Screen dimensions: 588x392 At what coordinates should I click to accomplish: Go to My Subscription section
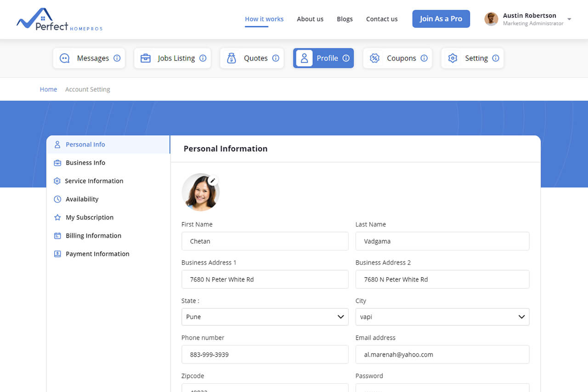[89, 217]
